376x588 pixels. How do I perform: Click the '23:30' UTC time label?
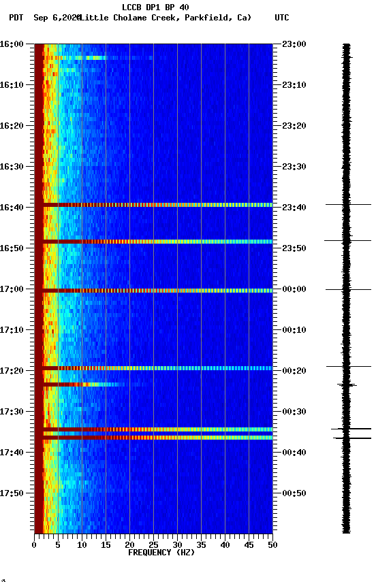(294, 167)
